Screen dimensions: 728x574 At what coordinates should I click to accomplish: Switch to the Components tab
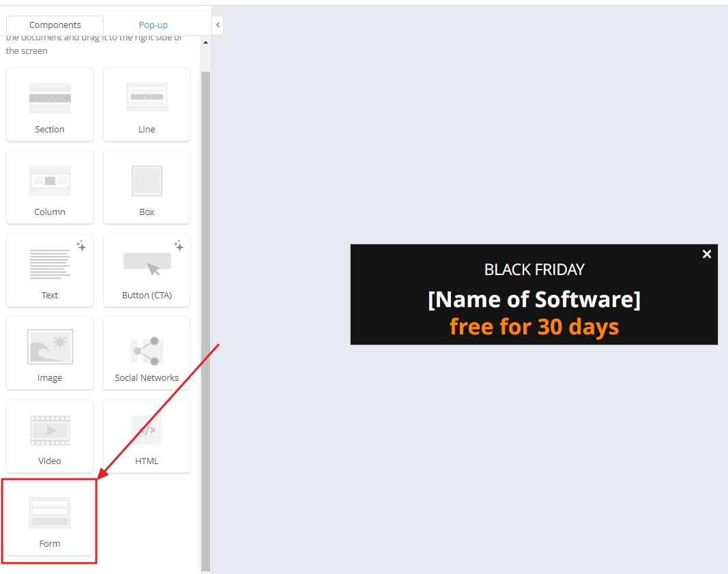tap(55, 25)
